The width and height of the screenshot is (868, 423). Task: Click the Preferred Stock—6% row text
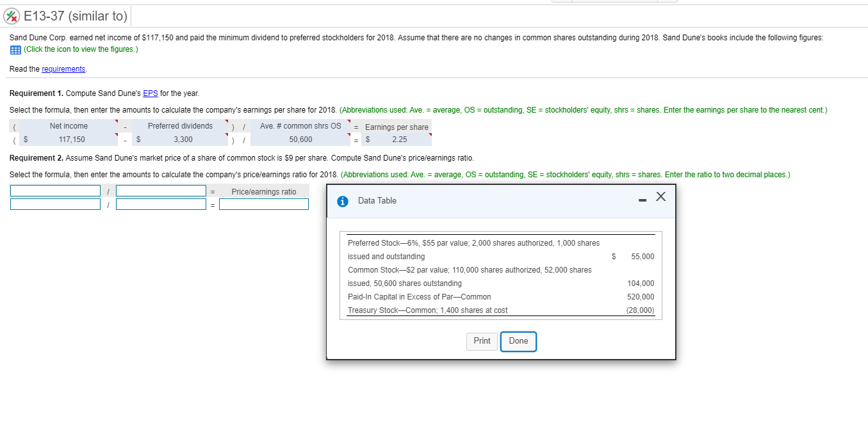point(473,250)
